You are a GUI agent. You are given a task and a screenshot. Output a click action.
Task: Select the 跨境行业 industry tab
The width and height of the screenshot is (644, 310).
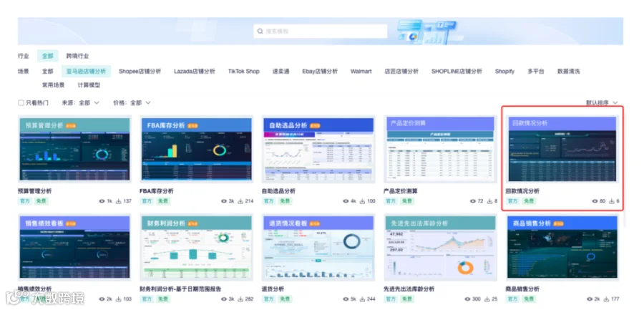tap(77, 56)
